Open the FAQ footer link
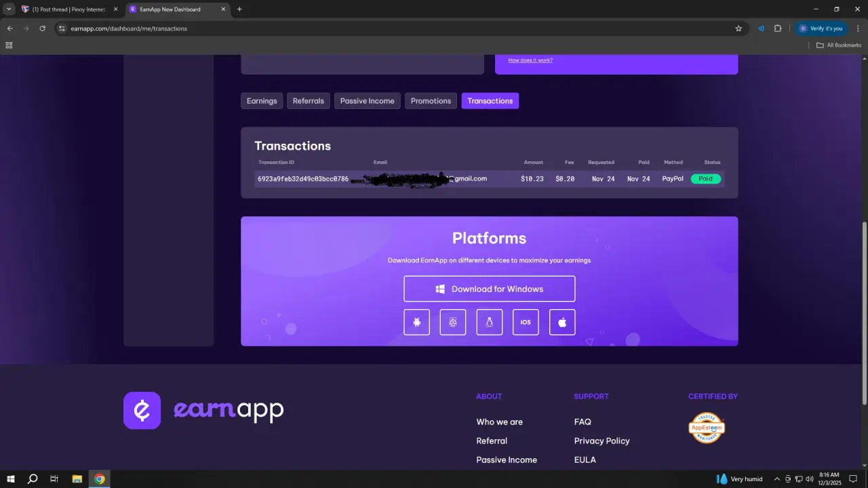 pos(583,422)
